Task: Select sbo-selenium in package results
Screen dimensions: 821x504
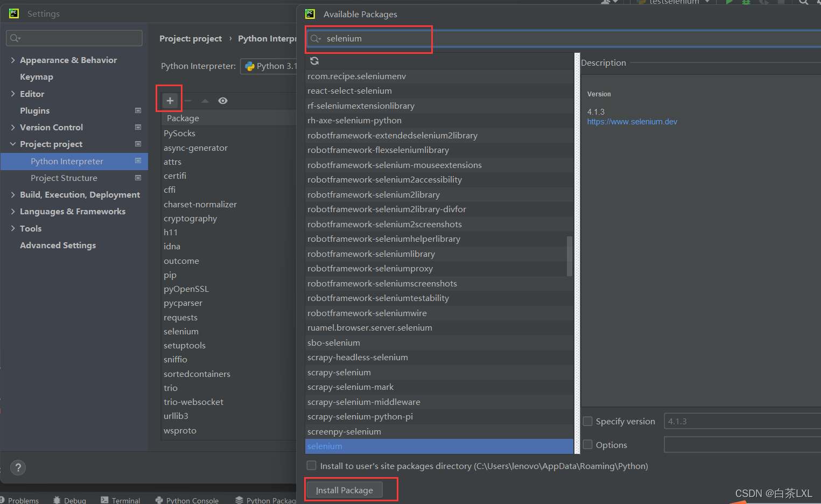Action: (x=439, y=342)
